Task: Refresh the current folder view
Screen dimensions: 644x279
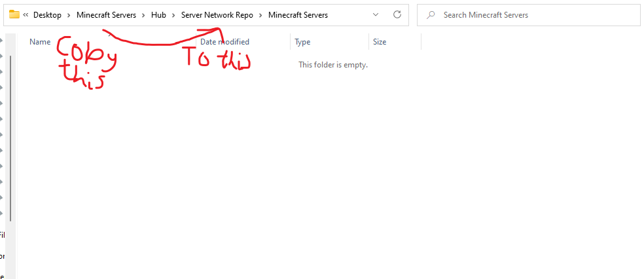Action: pyautogui.click(x=397, y=15)
